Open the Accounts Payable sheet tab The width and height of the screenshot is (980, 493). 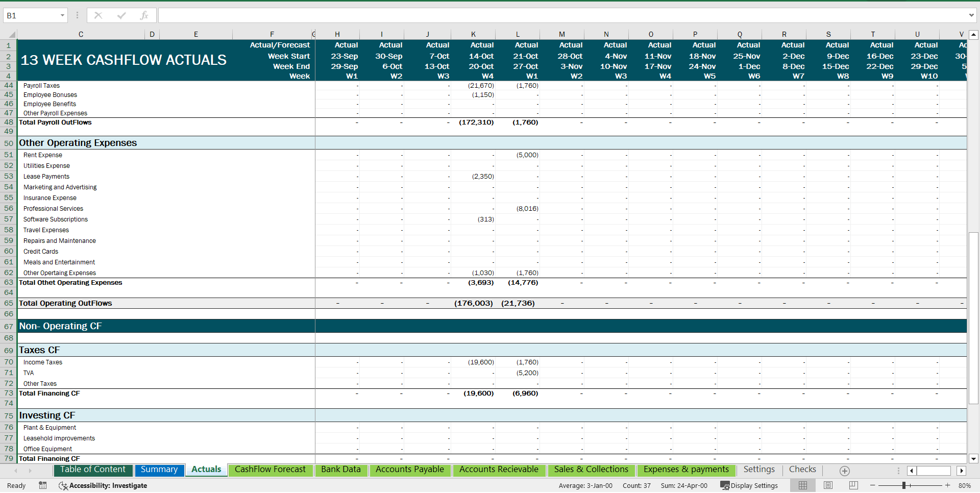(x=410, y=470)
